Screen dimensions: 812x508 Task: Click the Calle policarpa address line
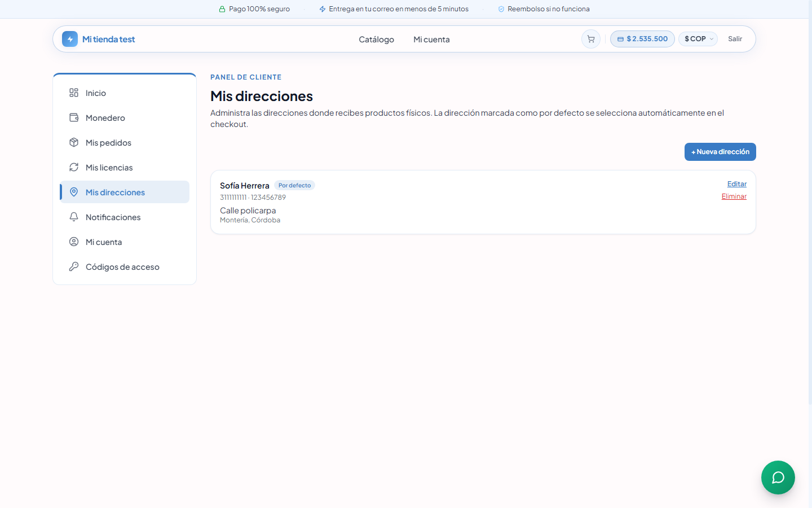(248, 211)
